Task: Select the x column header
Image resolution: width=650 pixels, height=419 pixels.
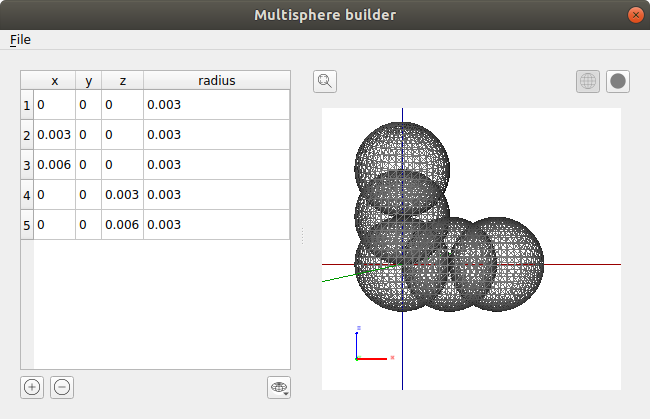Action: point(55,80)
